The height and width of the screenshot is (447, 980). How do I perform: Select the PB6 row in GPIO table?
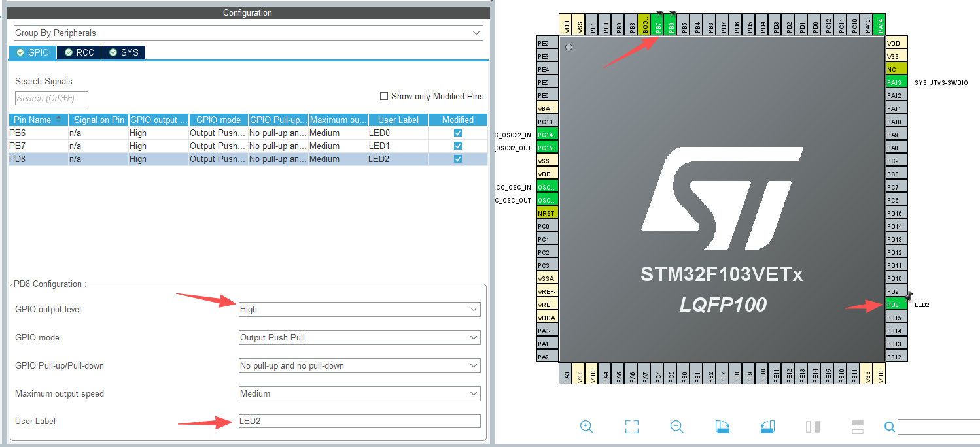pyautogui.click(x=248, y=133)
